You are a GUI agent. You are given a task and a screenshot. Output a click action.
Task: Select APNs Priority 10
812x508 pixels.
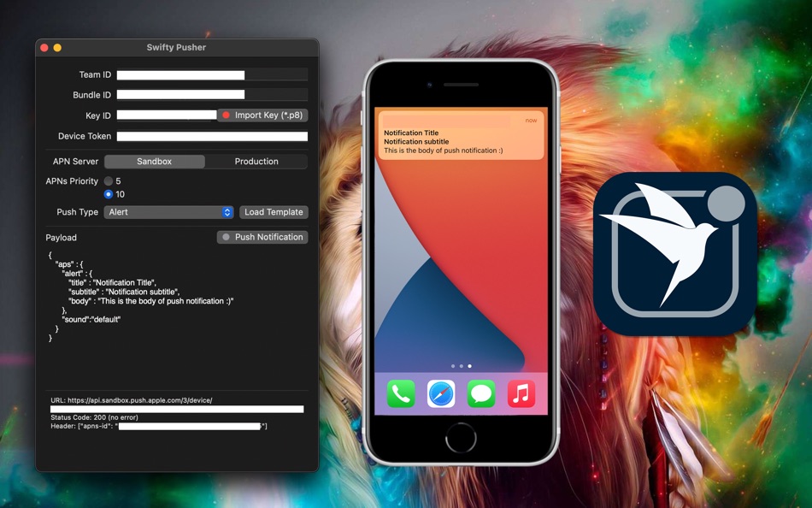(x=110, y=194)
